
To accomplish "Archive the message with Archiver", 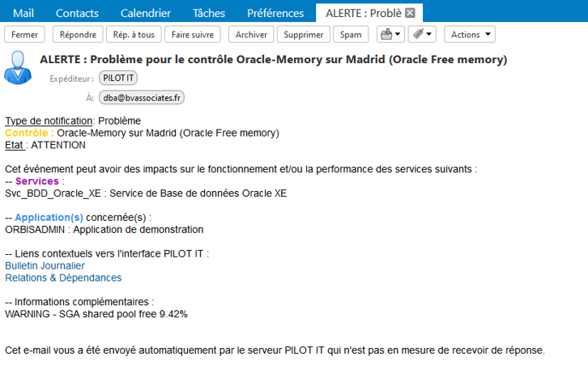I will point(251,35).
